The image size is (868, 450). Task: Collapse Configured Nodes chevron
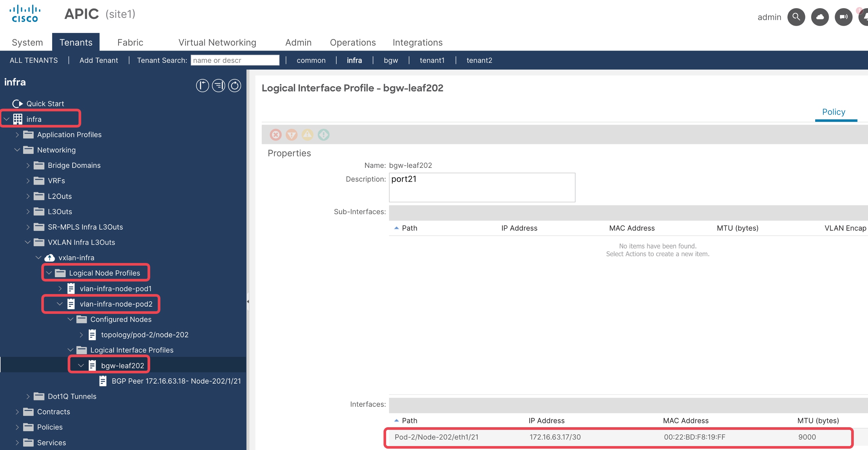pos(70,319)
